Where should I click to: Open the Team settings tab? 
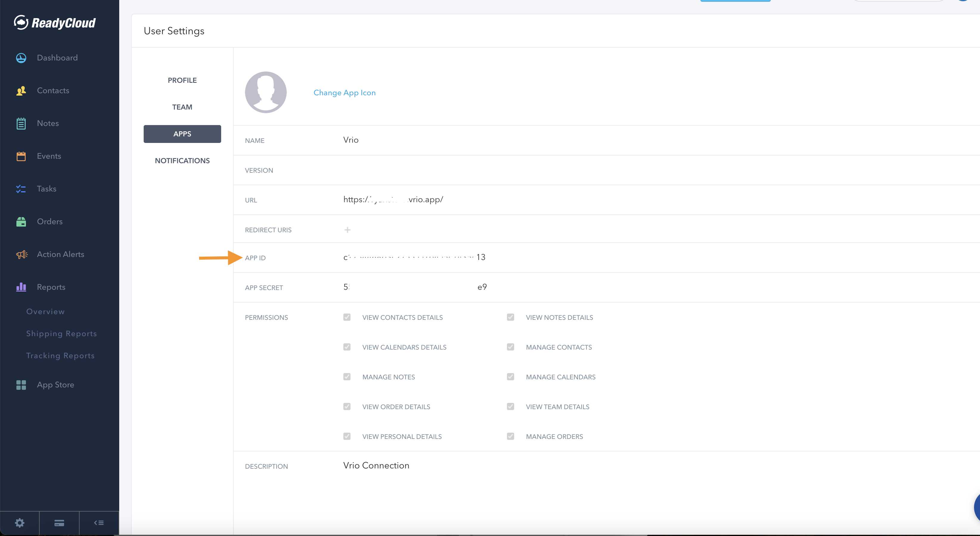182,107
